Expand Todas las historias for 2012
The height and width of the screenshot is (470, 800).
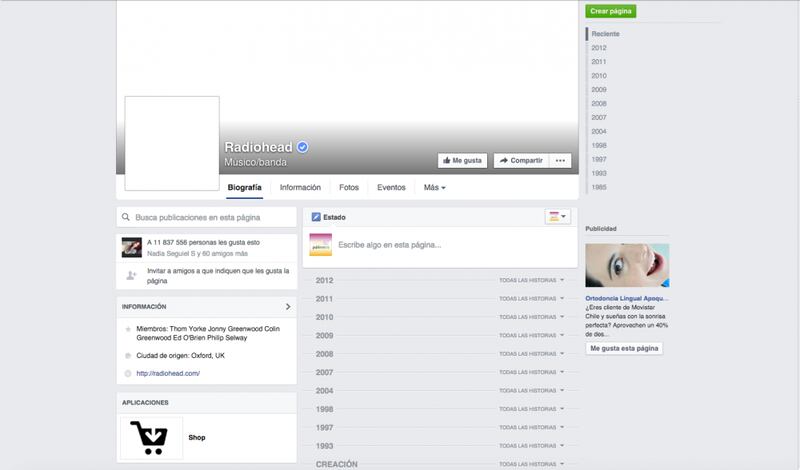(x=531, y=280)
